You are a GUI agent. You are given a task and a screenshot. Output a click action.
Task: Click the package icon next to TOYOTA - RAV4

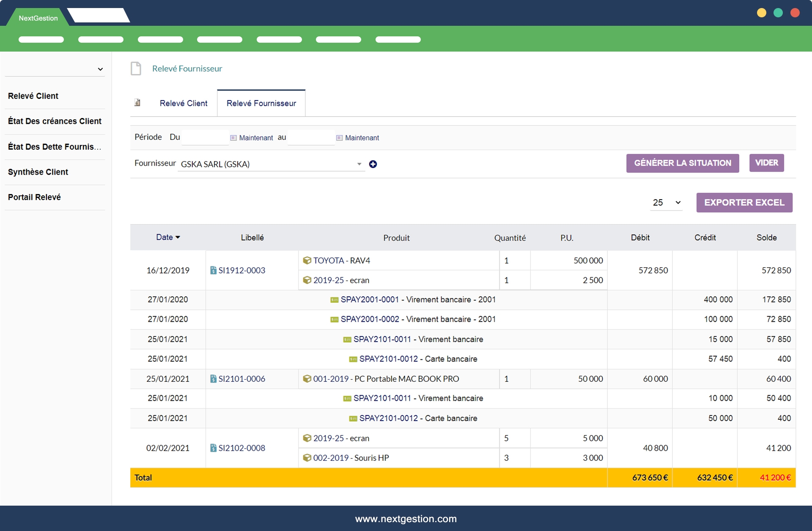[307, 260]
